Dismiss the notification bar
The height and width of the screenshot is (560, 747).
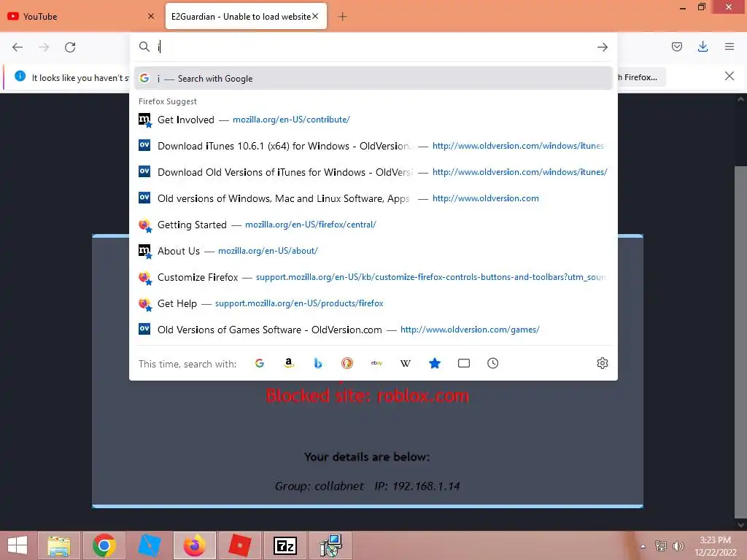point(729,76)
